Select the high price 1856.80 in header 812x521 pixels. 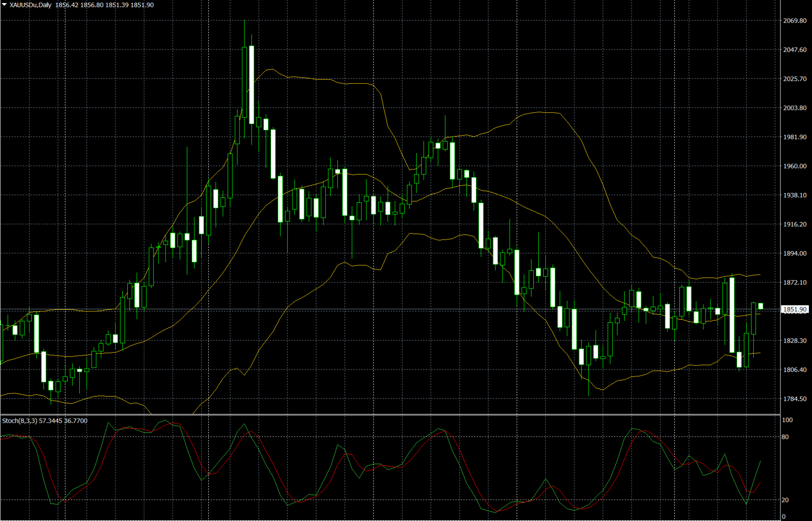click(92, 5)
